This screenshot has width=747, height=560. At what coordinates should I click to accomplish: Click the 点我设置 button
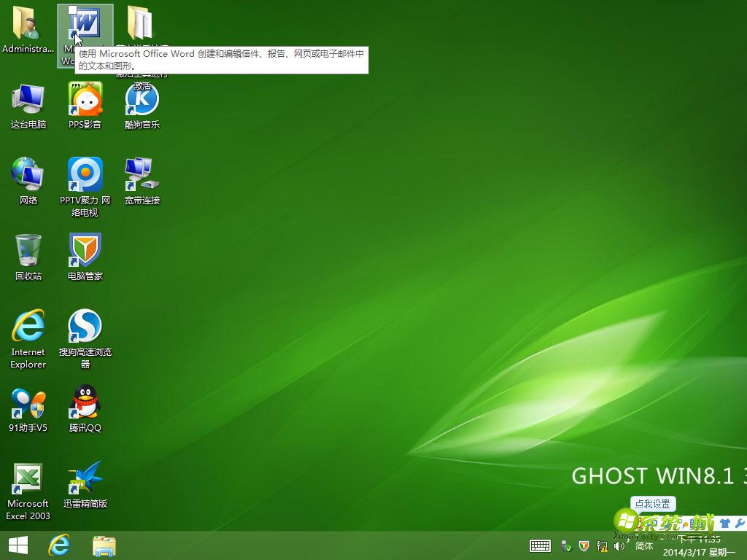click(653, 504)
